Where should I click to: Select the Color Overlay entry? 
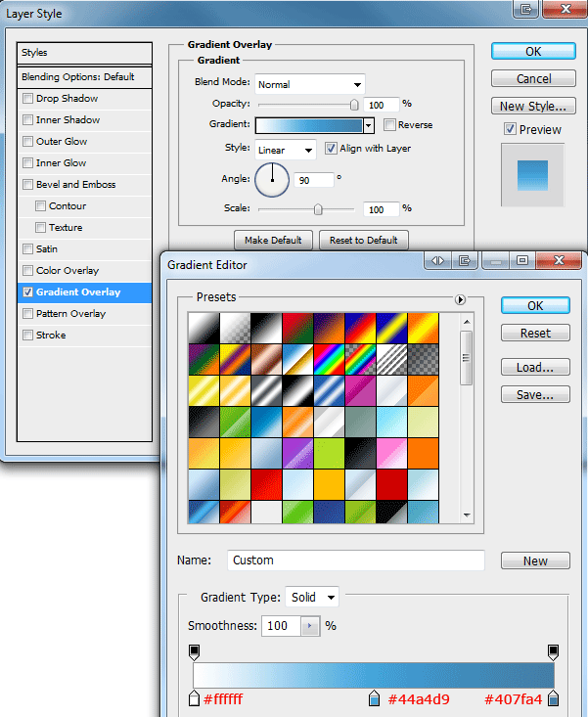pyautogui.click(x=84, y=270)
